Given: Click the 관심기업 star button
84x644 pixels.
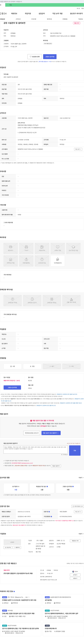Looking at the screenshot, I should click(8, 547).
